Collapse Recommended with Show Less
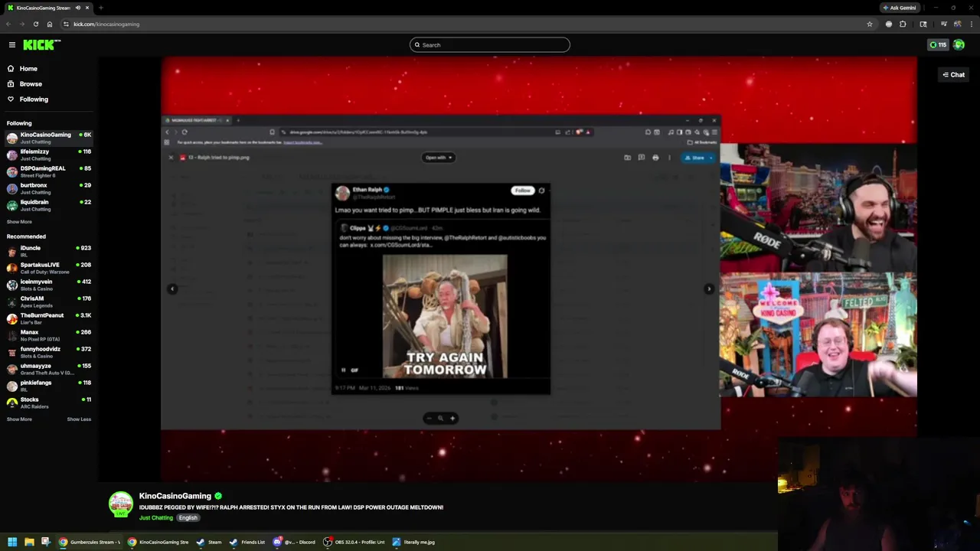This screenshot has height=551, width=980. 79,419
